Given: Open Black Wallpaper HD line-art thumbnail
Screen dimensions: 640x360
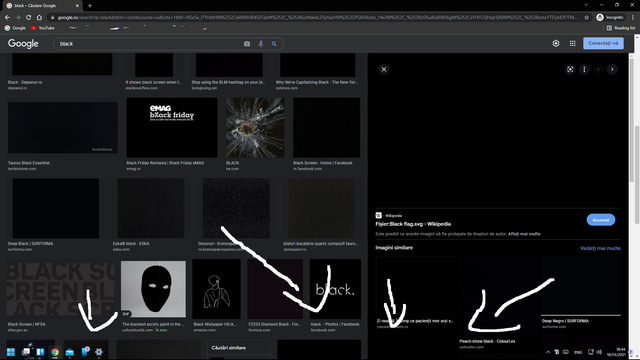Looking at the screenshot, I should [216, 289].
